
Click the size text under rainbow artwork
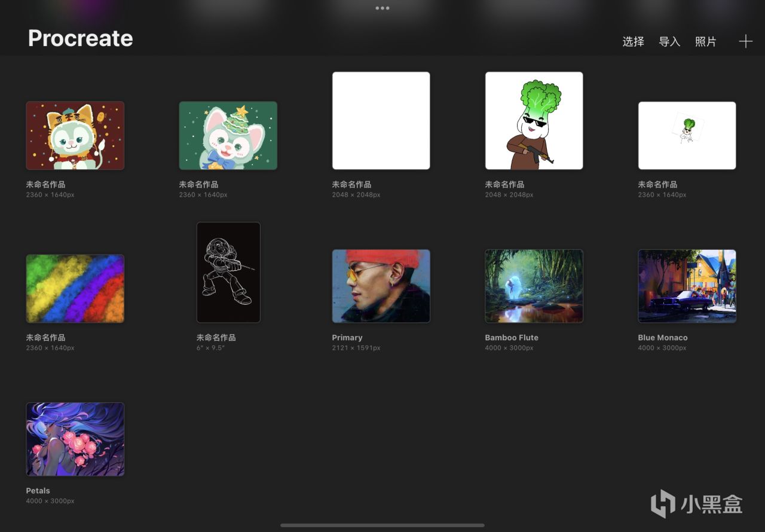click(x=50, y=348)
